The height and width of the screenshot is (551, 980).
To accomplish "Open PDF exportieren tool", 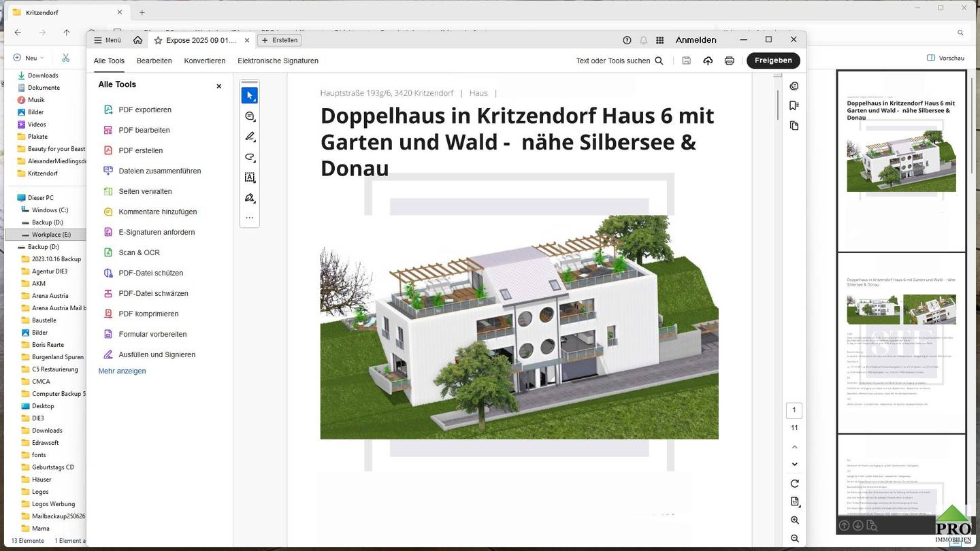I will click(x=144, y=110).
